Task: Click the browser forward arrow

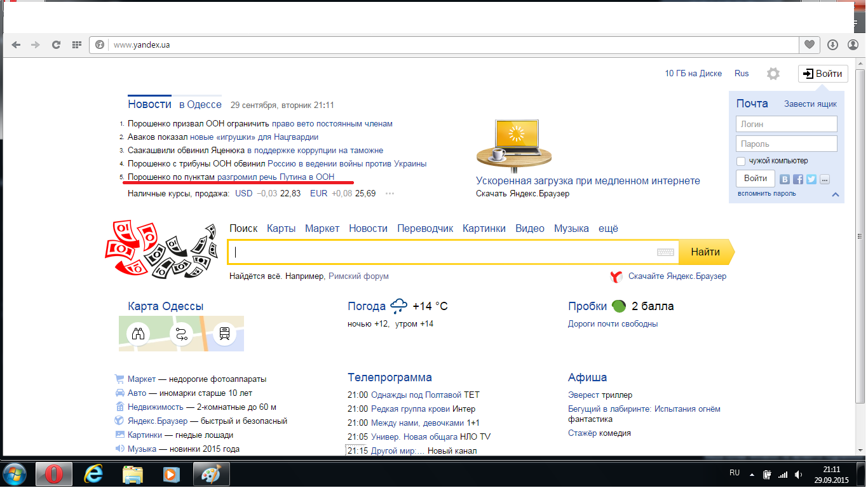Action: coord(36,45)
